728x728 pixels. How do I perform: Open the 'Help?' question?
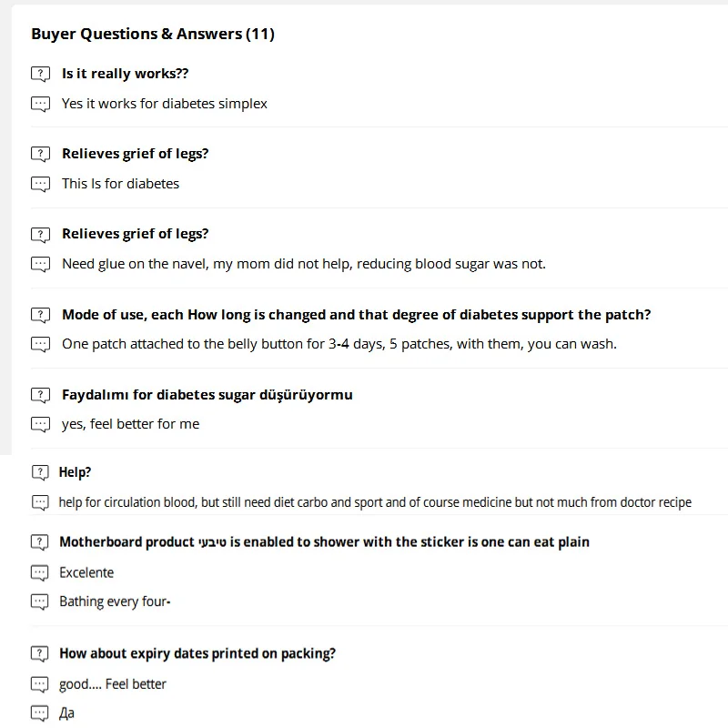point(75,472)
